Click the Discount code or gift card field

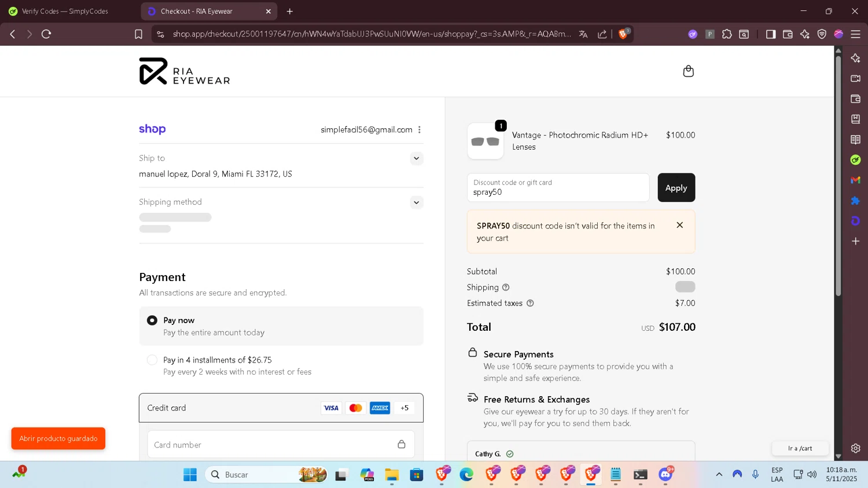click(x=558, y=188)
